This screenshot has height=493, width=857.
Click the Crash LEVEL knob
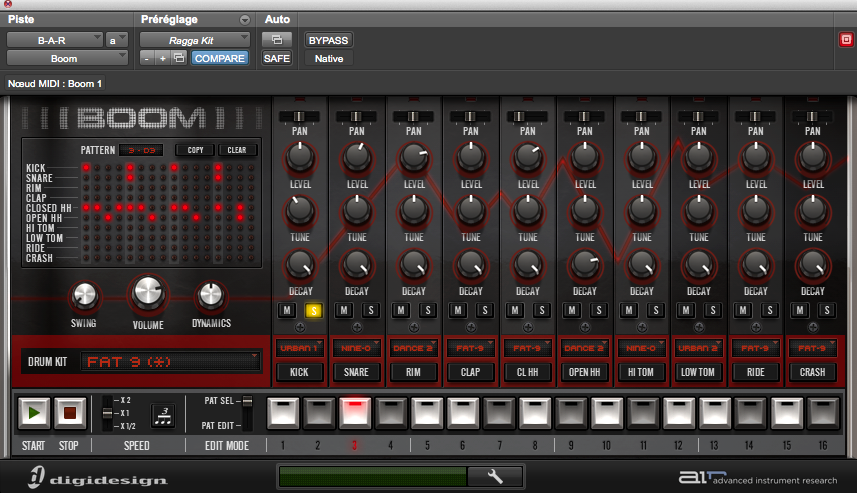813,158
